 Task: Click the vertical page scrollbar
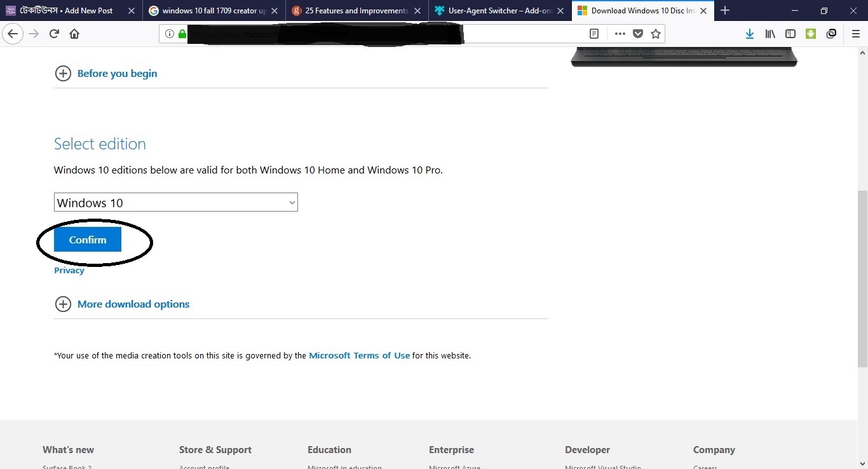tap(862, 278)
